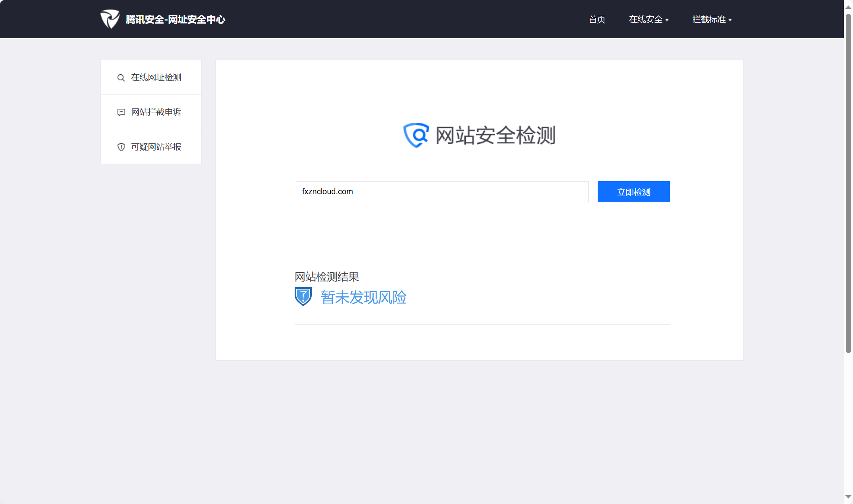This screenshot has width=853, height=504.
Task: Go to 首页 in the navigation
Action: tap(597, 19)
